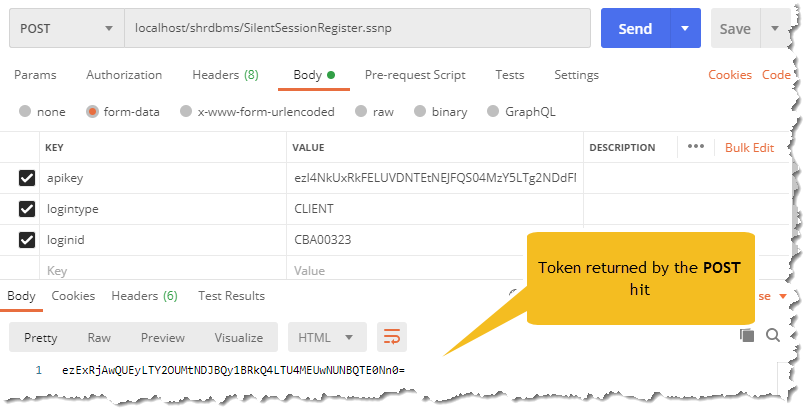
Task: Copy response using the copy icon
Action: point(746,336)
